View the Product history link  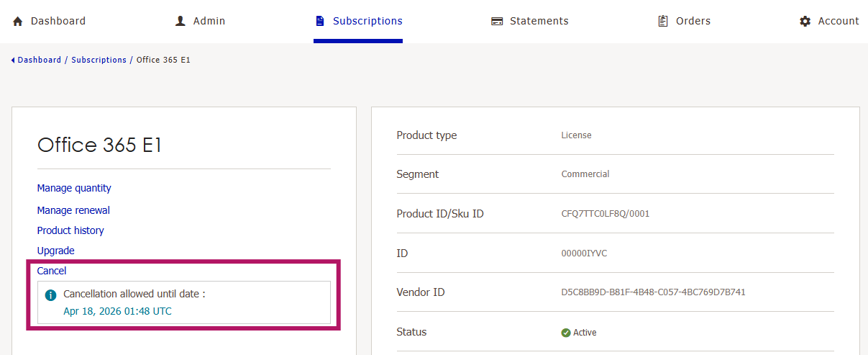click(70, 230)
